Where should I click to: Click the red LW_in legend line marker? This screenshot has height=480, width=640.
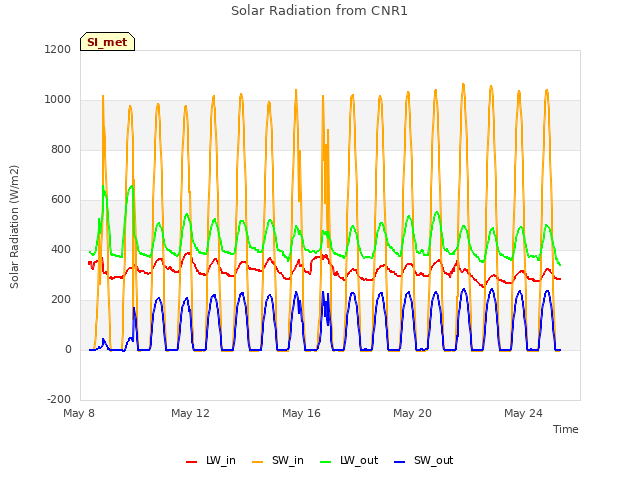click(191, 462)
